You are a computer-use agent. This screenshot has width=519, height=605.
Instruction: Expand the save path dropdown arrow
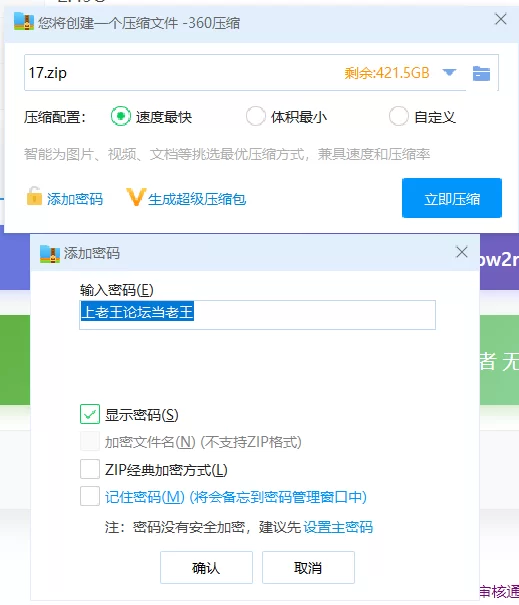click(x=449, y=72)
